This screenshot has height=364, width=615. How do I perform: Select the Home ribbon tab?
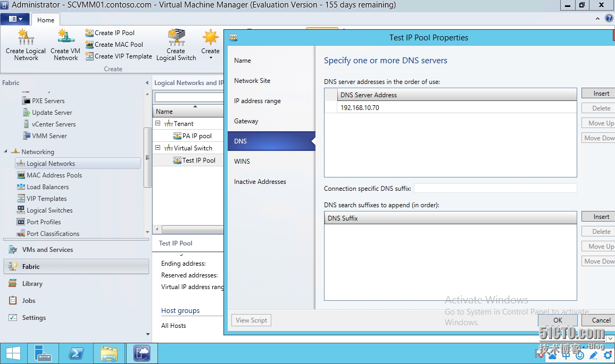point(46,20)
